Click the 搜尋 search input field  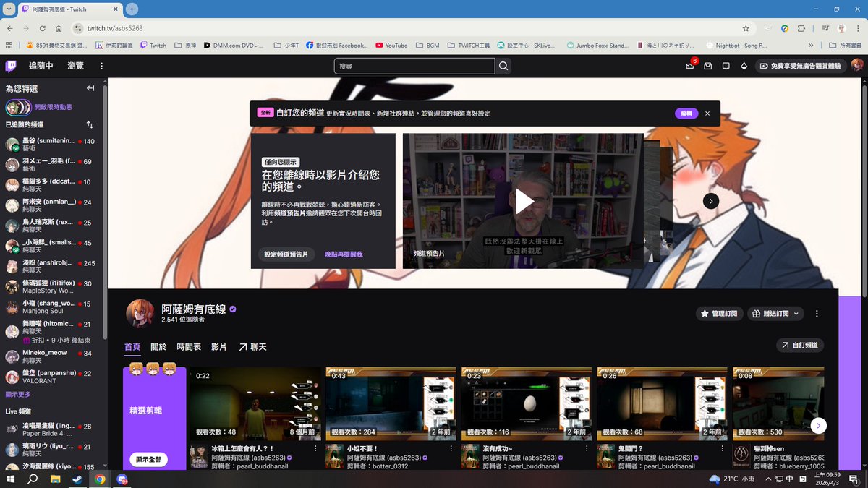click(414, 66)
